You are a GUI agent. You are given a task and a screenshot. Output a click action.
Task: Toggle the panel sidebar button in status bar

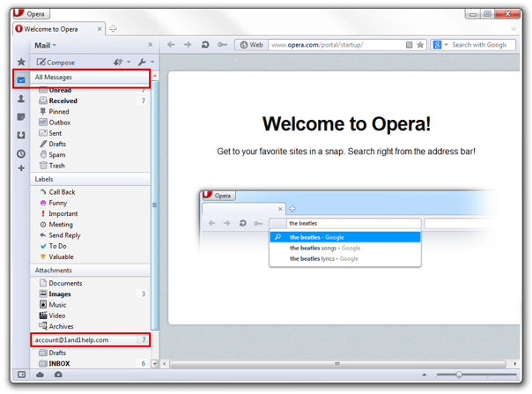point(21,375)
